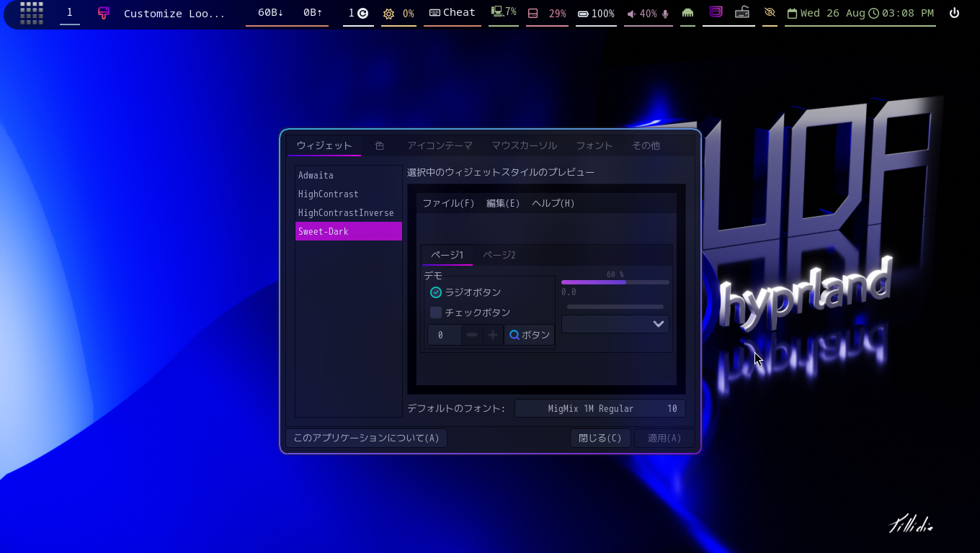This screenshot has width=980, height=553.
Task: Switch to the 色 tab
Action: point(380,145)
